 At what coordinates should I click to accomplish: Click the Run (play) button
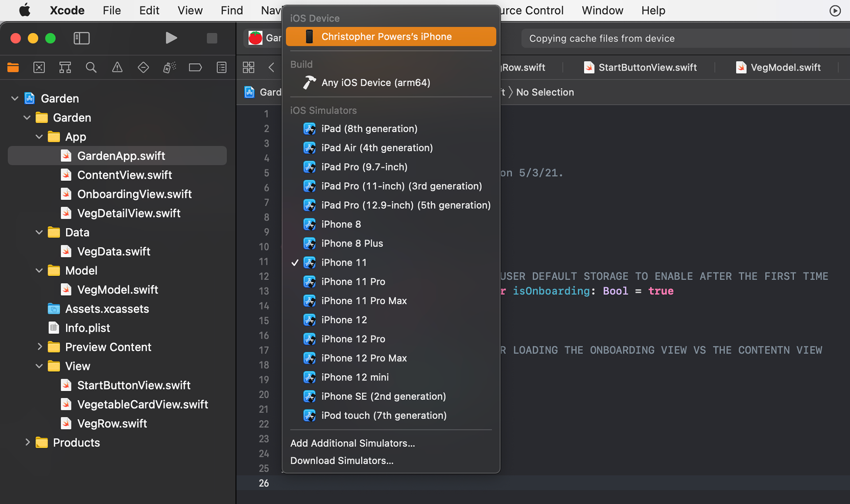tap(171, 38)
